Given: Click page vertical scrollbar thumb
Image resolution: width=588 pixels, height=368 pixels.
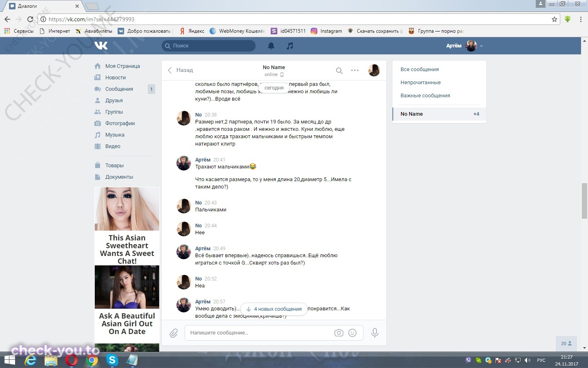Looking at the screenshot, I should (x=584, y=202).
